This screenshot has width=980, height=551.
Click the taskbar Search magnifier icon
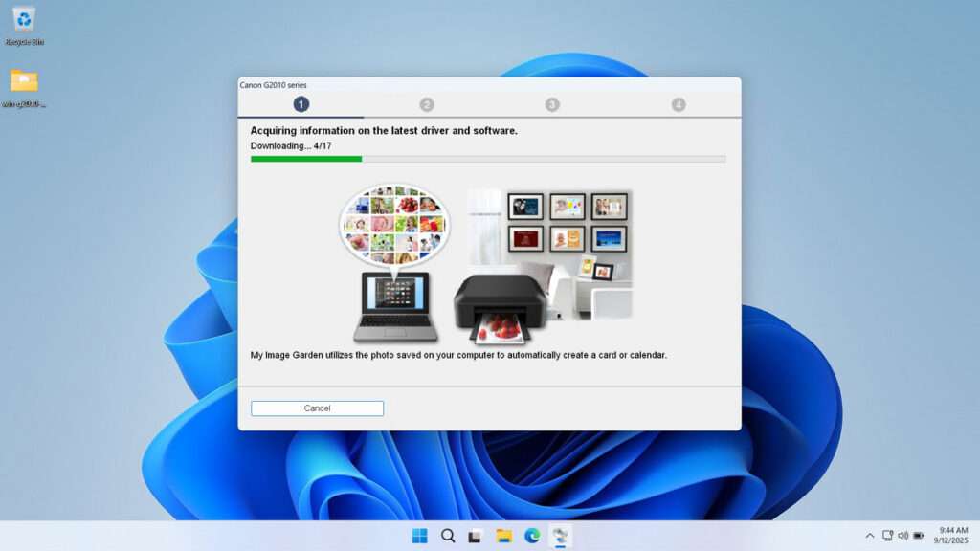pos(448,536)
